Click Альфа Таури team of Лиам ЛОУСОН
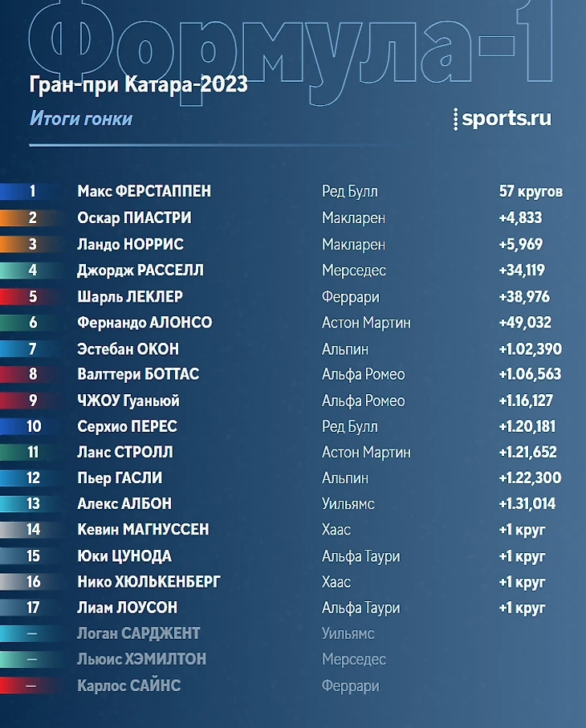The width and height of the screenshot is (586, 728). coord(360,608)
